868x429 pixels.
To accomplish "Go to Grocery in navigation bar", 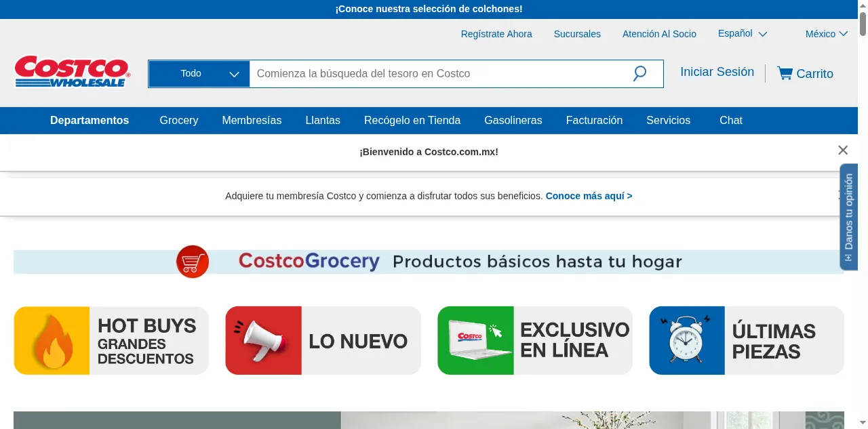I will click(x=179, y=120).
